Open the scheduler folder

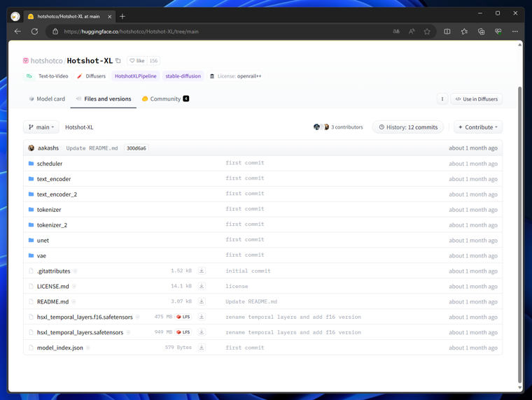(x=50, y=164)
